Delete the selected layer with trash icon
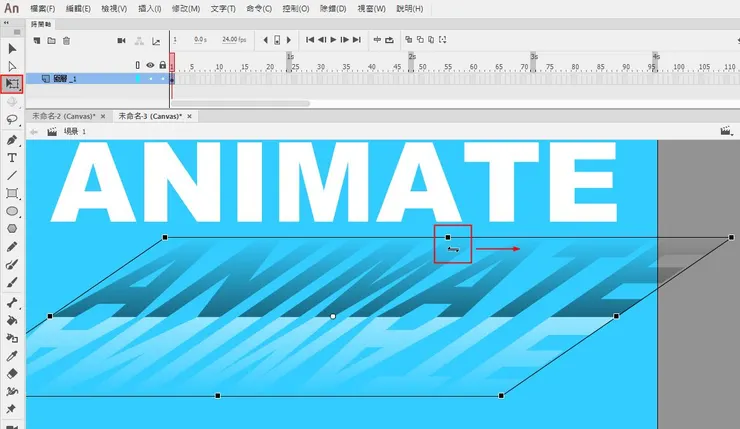The image size is (740, 429). tap(67, 41)
